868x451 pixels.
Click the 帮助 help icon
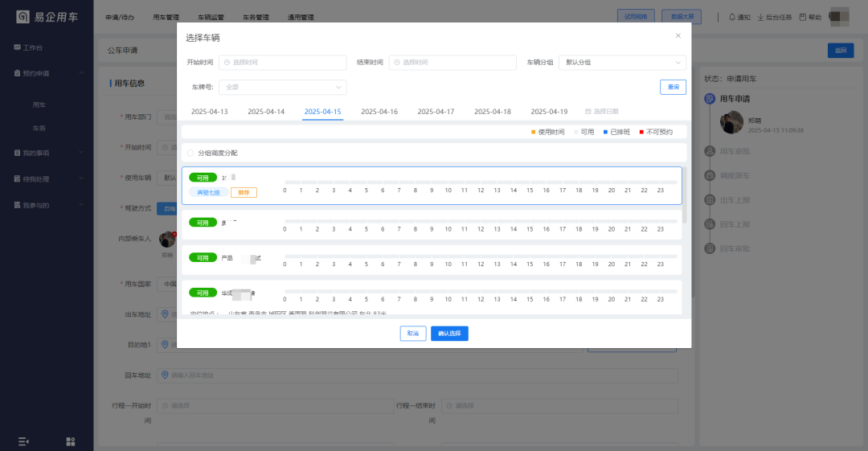tap(802, 17)
